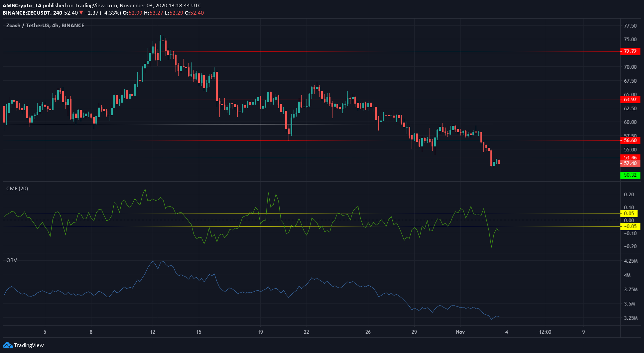This screenshot has height=353, width=644.
Task: Select the red 53.46 price label
Action: click(630, 158)
